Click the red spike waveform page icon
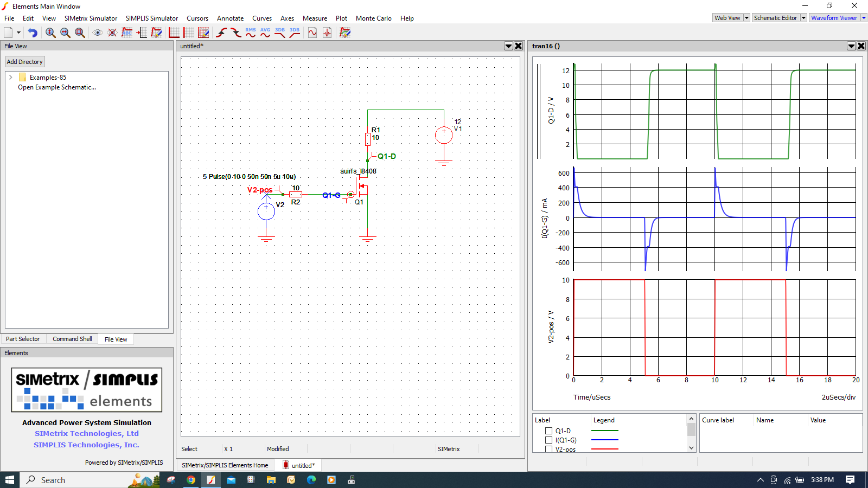 click(x=327, y=33)
